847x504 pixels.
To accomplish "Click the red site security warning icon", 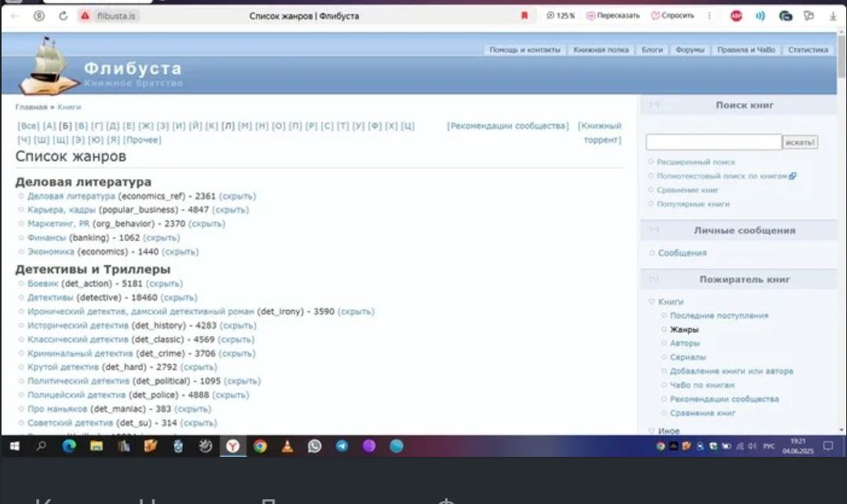I will tap(85, 16).
